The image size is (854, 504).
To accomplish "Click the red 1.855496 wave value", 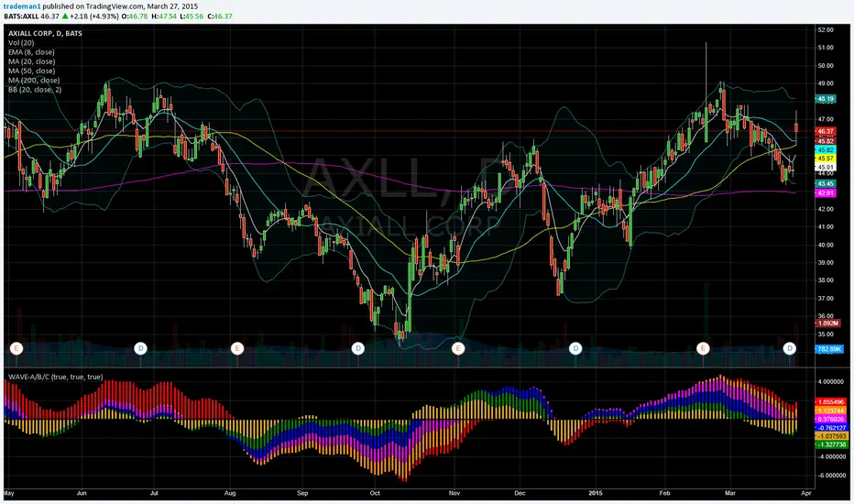I will tap(832, 402).
